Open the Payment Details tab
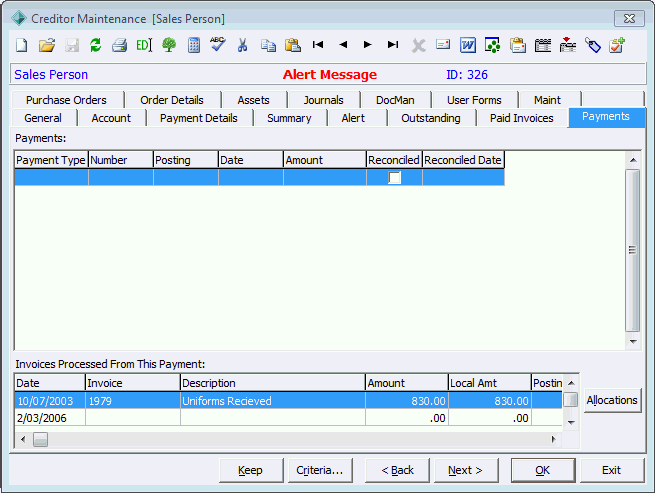Viewport: 655px width, 493px height. point(199,118)
